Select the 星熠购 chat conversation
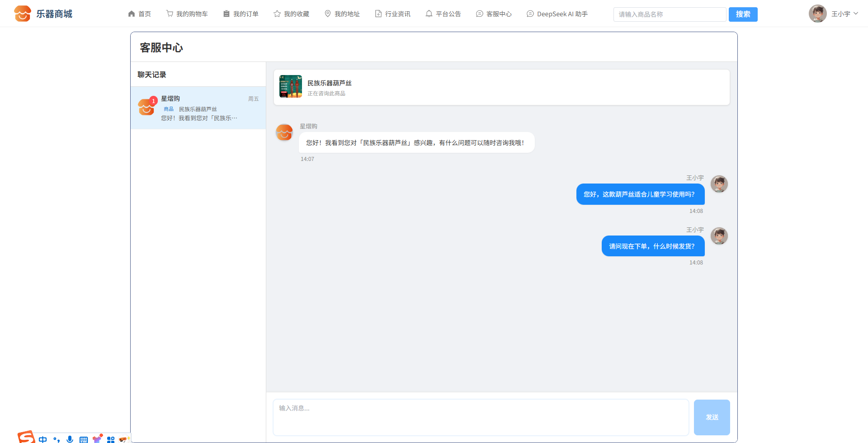This screenshot has height=443, width=868. tap(198, 108)
